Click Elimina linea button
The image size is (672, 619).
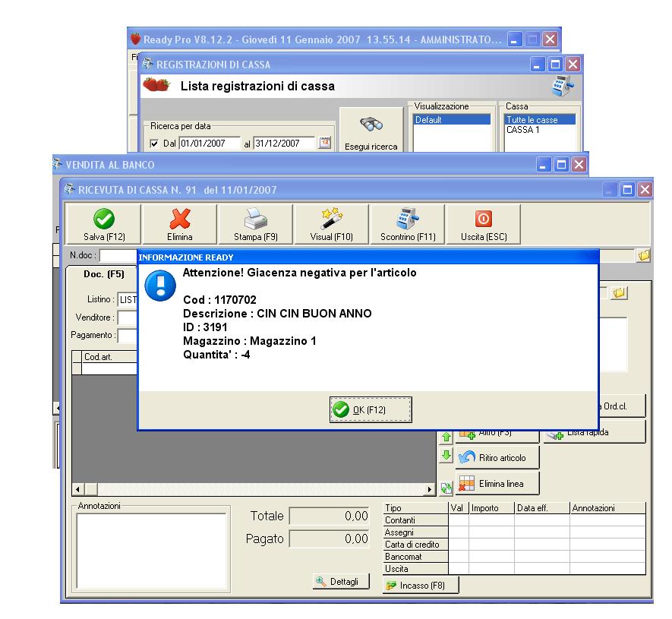point(497,484)
